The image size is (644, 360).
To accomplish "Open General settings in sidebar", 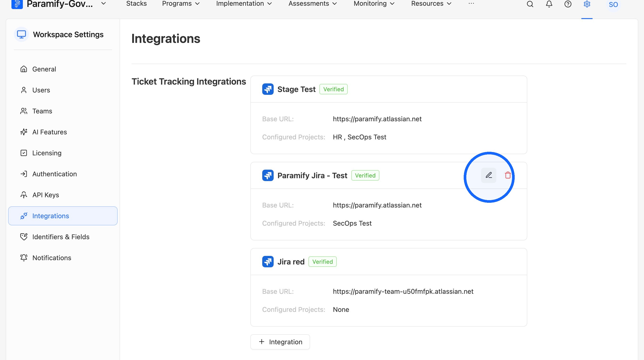I will [63, 69].
